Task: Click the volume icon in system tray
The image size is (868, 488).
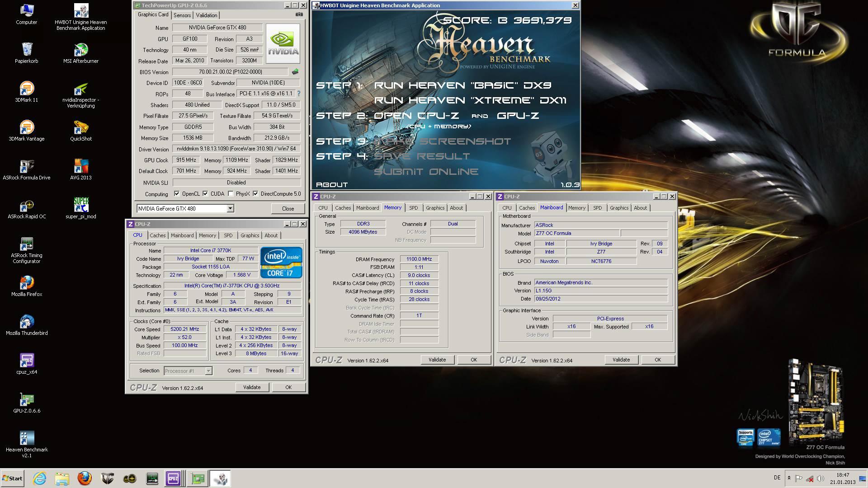Action: click(821, 478)
